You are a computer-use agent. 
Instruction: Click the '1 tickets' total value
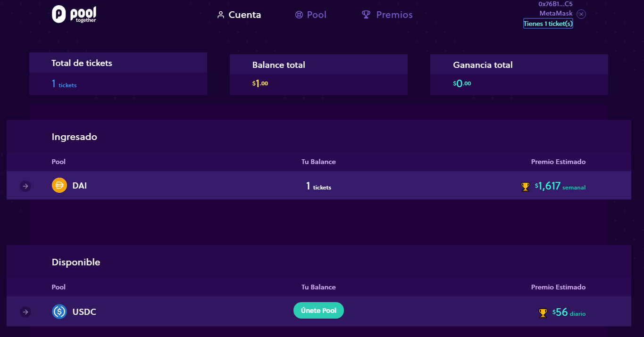pos(64,84)
